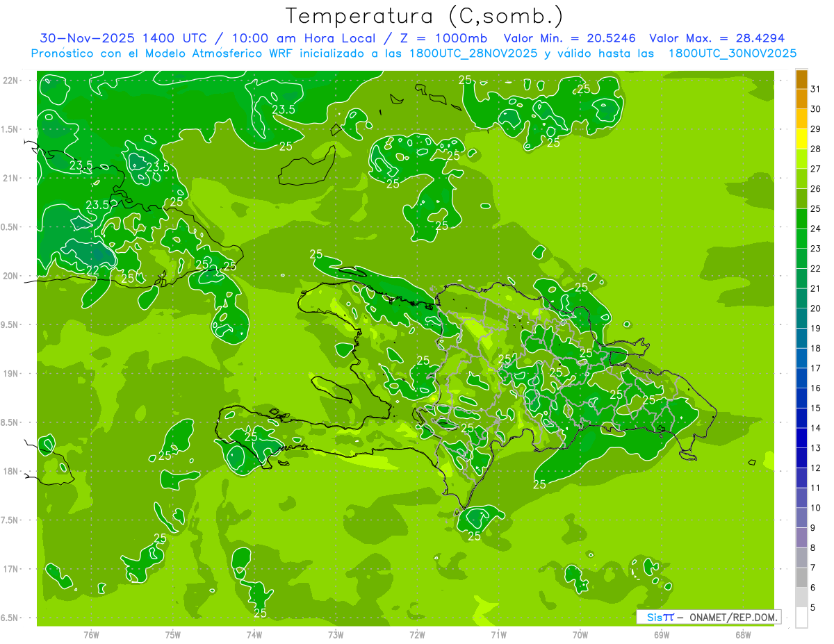Click the 19N latitude axis label
Viewport: 834px width, 644px height.
tap(10, 373)
